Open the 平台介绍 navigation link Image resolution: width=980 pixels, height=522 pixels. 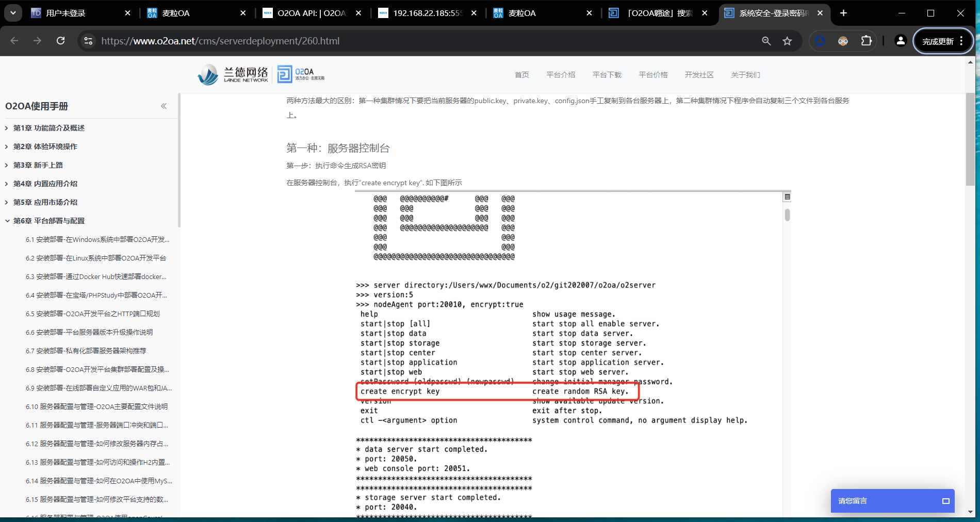point(561,75)
